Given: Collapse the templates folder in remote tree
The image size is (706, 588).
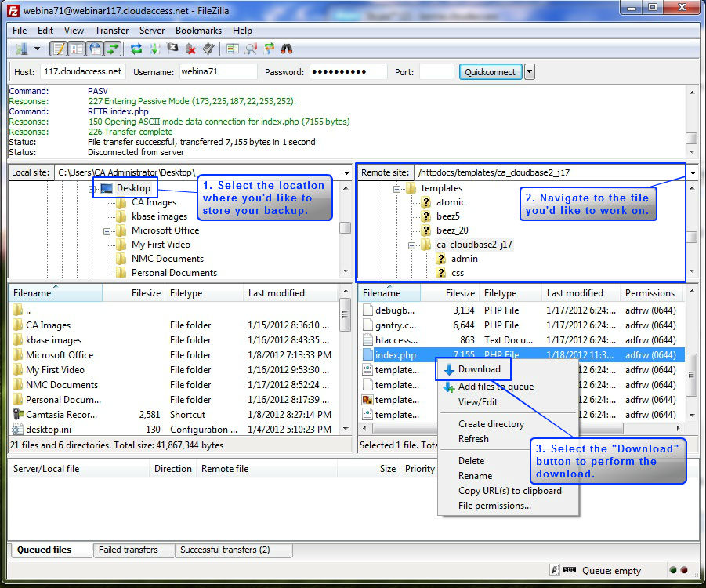Looking at the screenshot, I should click(396, 189).
